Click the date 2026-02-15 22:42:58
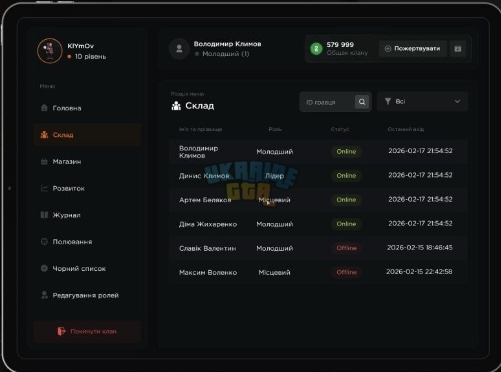This screenshot has height=372, width=501. click(x=419, y=271)
